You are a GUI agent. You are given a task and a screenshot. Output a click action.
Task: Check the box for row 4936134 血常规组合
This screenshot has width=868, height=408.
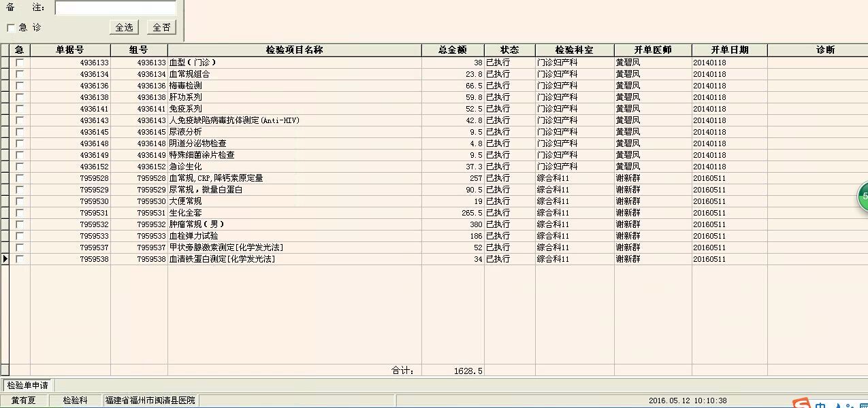[20, 74]
